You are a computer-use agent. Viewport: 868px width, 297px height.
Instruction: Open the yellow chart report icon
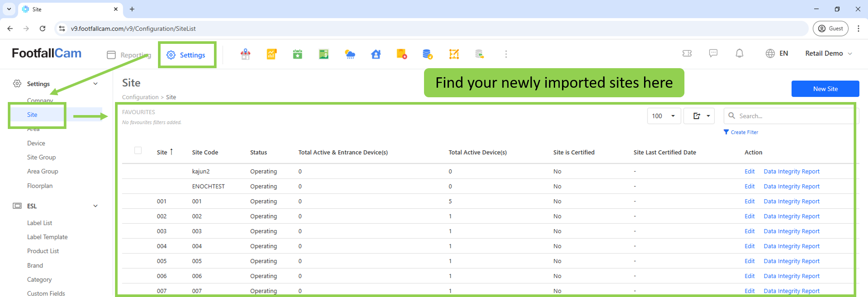272,54
